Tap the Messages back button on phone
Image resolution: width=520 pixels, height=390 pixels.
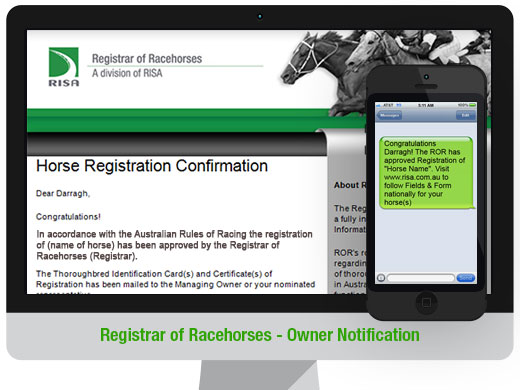389,115
